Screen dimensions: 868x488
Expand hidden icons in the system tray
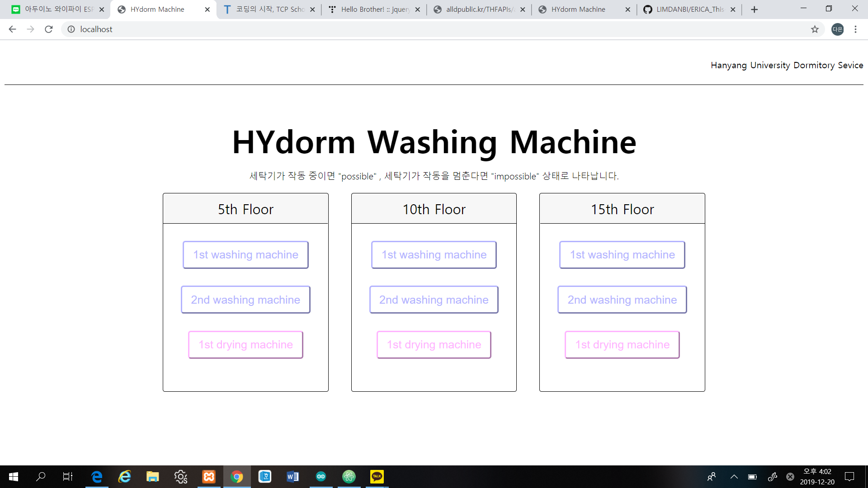point(734,477)
